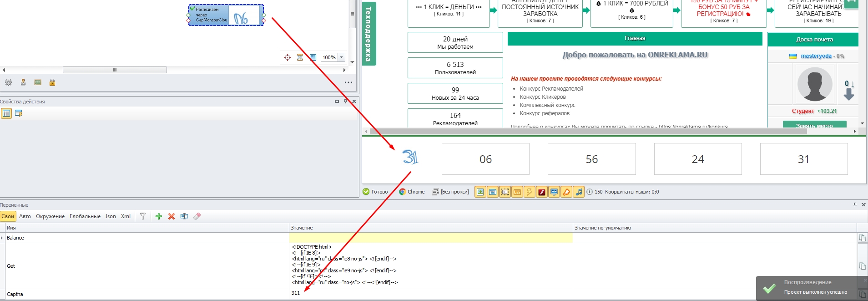Click the Занять место button
This screenshot has width=868, height=301.
[x=814, y=125]
